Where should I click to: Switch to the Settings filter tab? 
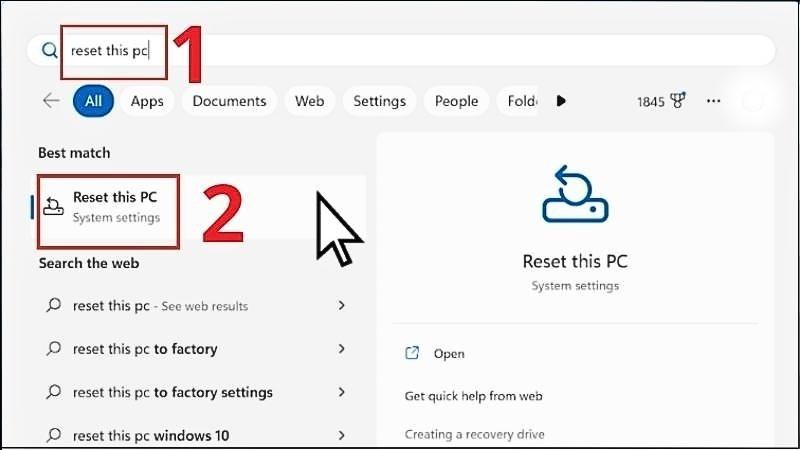coord(379,101)
